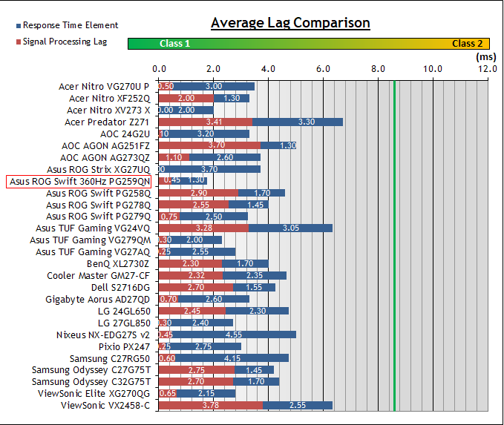
Task: Click the red 3.28 bar for Asus TUF Gaming VG24VQ
Action: pos(203,228)
